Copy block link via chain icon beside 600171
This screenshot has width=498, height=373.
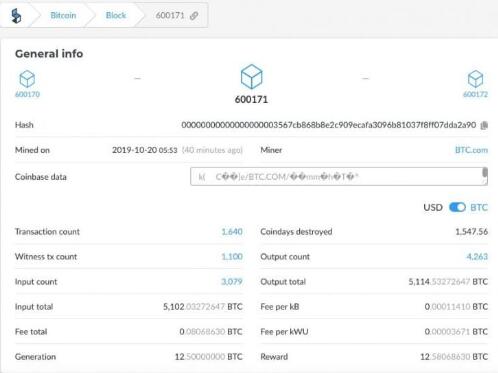coord(194,16)
